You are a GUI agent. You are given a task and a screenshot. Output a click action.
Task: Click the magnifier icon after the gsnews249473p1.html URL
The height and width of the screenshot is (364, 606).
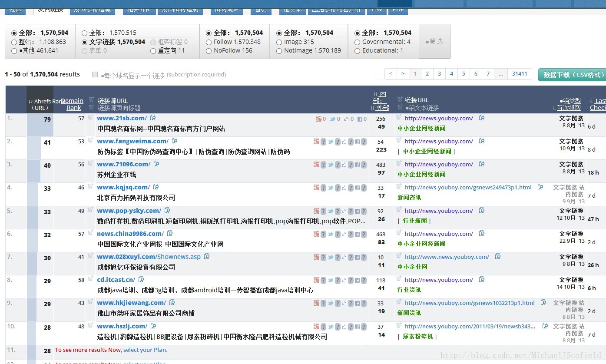click(540, 187)
